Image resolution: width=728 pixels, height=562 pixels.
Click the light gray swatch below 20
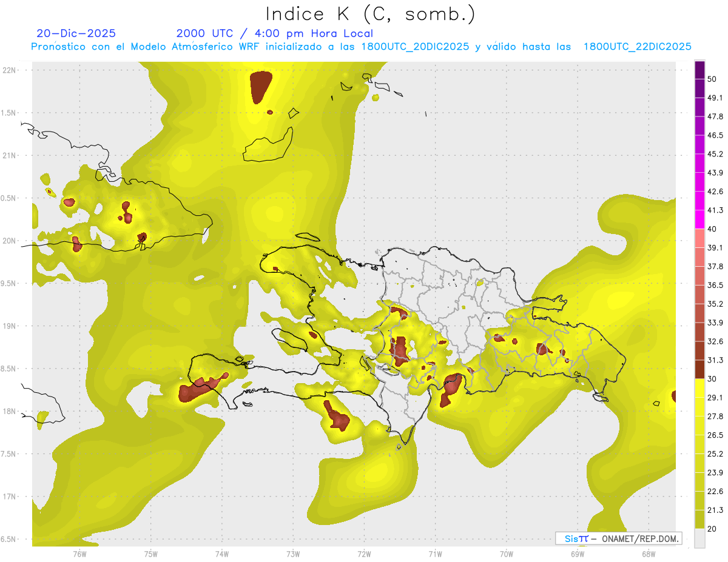(700, 538)
